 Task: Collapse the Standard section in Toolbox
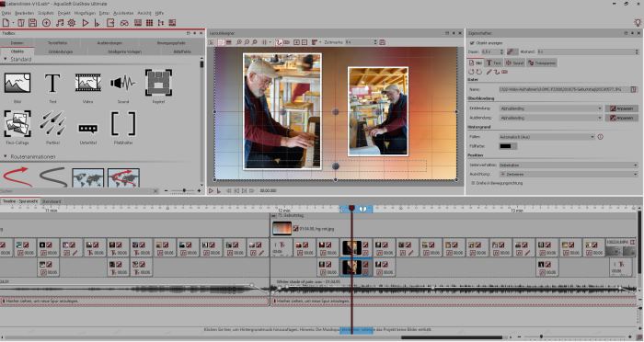coord(6,60)
